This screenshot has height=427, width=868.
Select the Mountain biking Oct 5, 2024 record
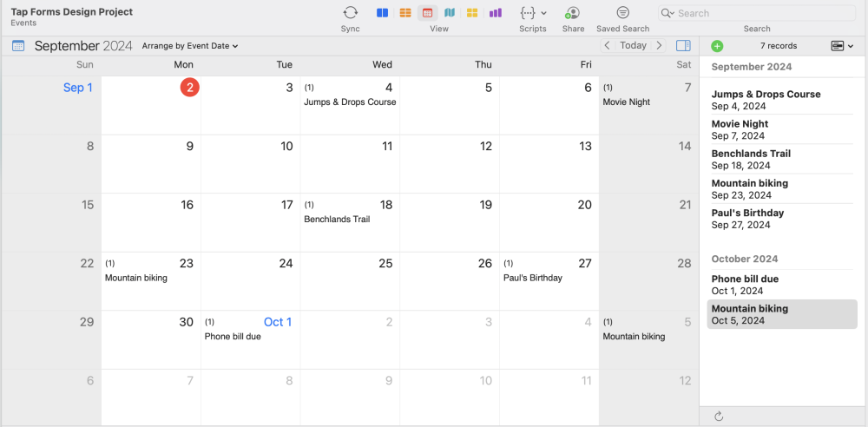pos(782,314)
